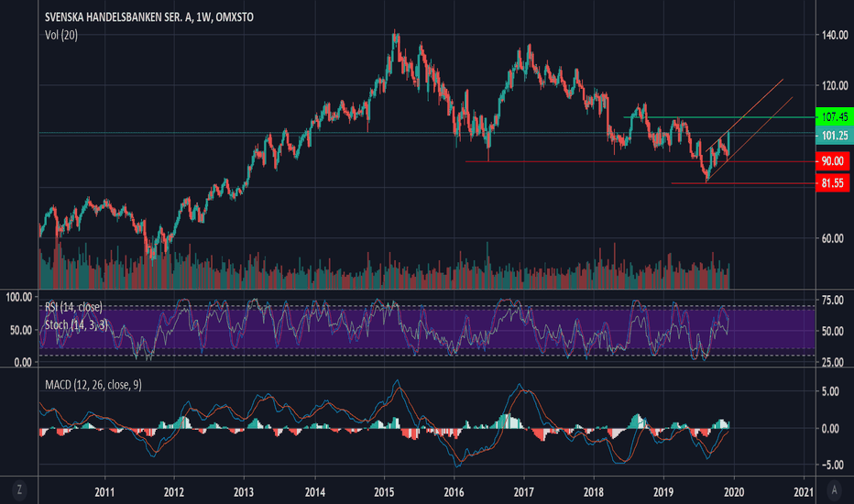Click the 0.00 value on Stoch left scale
854x504 pixels.
[x=23, y=362]
